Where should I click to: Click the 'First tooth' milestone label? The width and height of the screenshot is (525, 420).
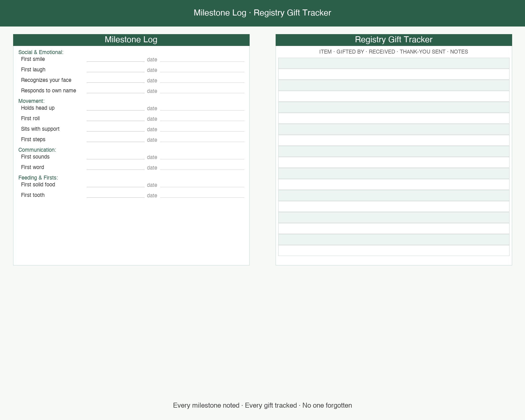point(33,195)
